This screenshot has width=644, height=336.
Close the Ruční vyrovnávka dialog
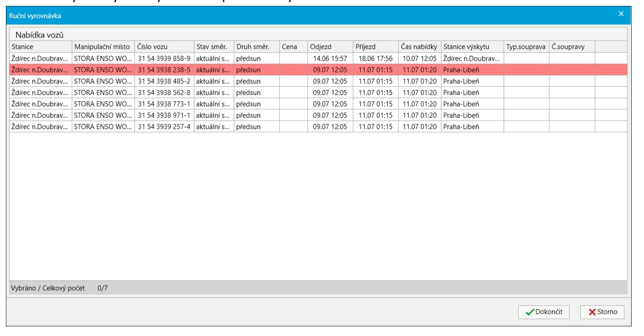point(621,14)
